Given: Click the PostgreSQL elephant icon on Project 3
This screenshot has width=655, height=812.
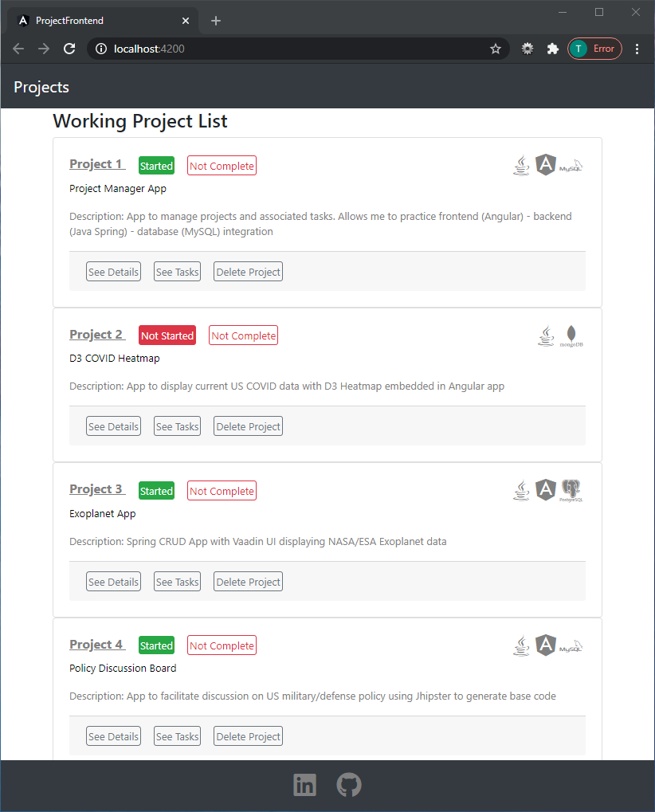Looking at the screenshot, I should point(571,490).
